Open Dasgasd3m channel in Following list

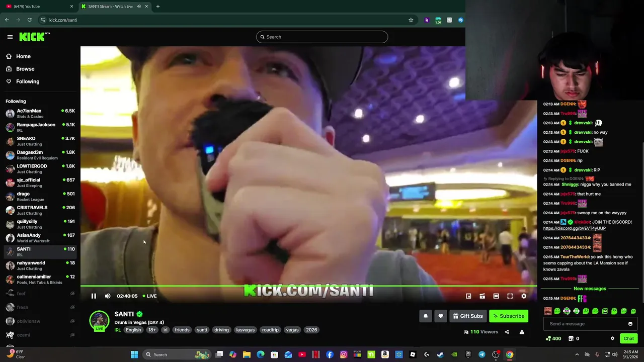click(x=40, y=155)
